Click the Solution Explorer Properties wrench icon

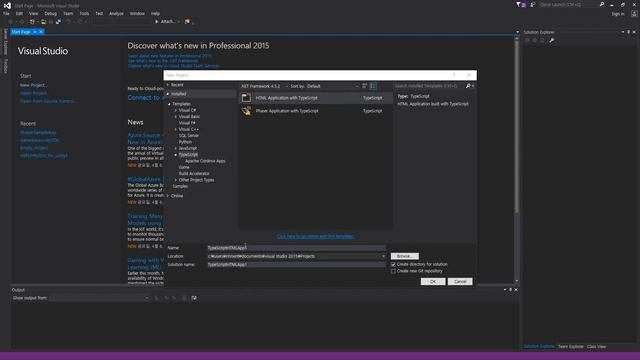click(552, 40)
